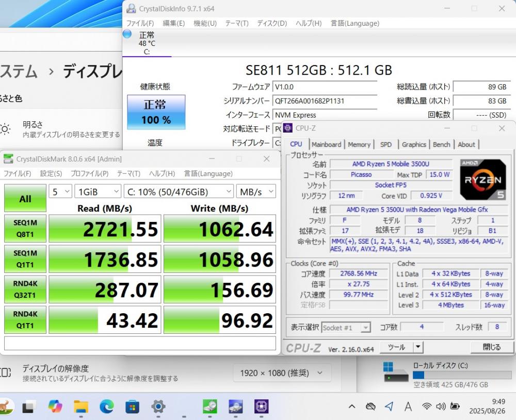Image resolution: width=516 pixels, height=420 pixels.
Task: Click the IME input mode 'A' indicator
Action: pos(408,407)
